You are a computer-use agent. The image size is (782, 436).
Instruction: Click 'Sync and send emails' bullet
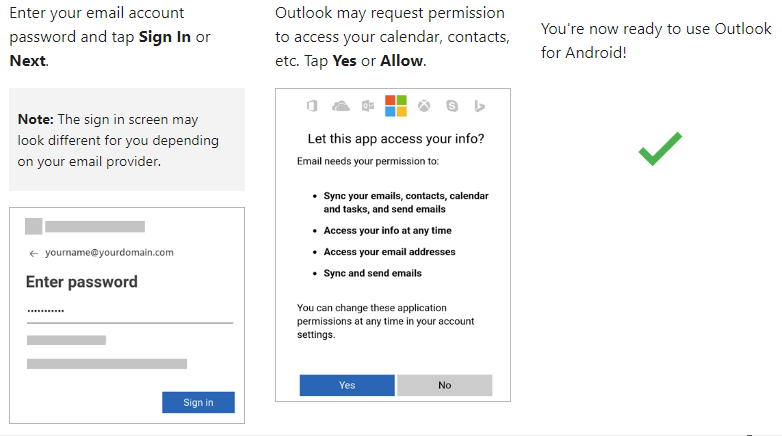point(373,273)
